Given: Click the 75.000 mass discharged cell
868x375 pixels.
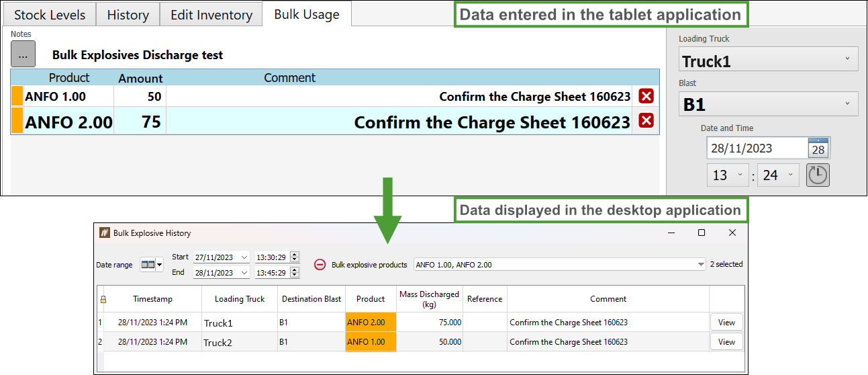Looking at the screenshot, I should coord(430,322).
